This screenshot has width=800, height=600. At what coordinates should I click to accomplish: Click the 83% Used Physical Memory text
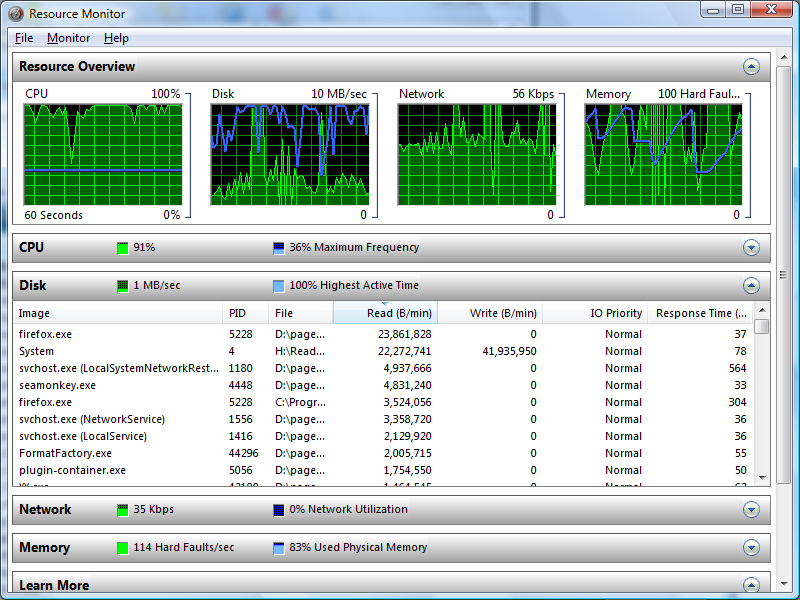[x=358, y=547]
